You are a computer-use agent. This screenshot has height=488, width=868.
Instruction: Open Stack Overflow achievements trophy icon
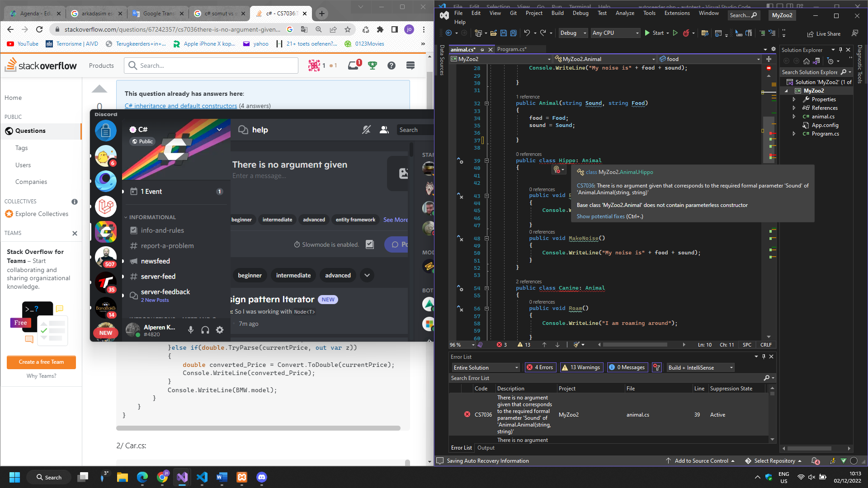pyautogui.click(x=373, y=66)
